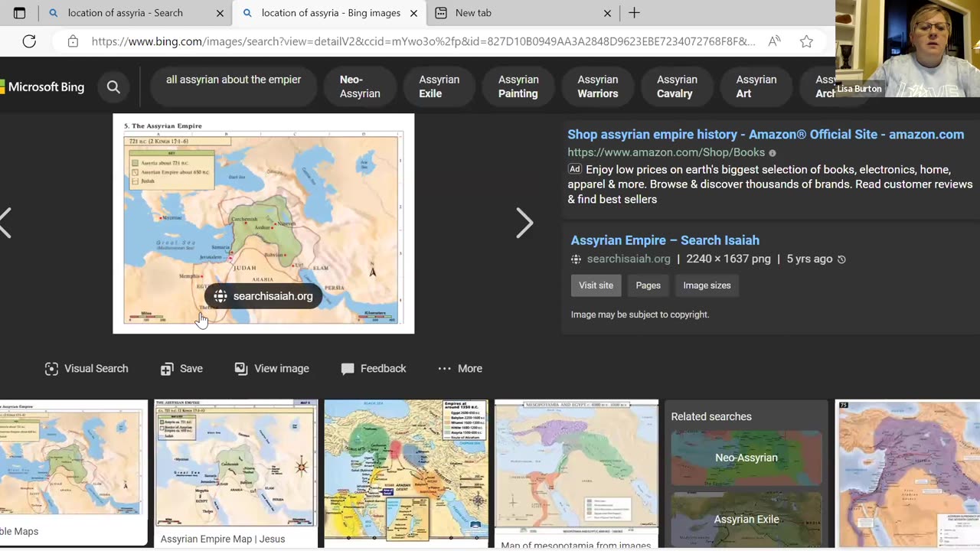The image size is (980, 551).
Task: Click the Visit site button
Action: click(596, 285)
